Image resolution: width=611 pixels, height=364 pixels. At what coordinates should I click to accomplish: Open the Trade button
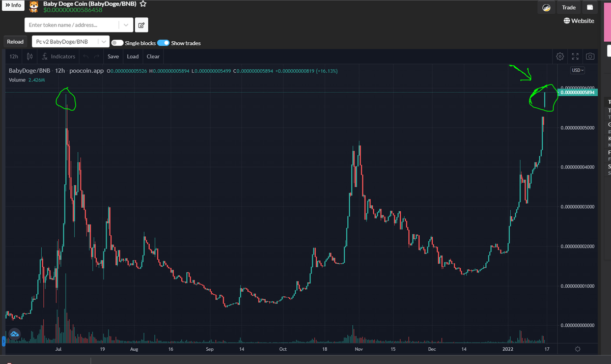pos(569,8)
